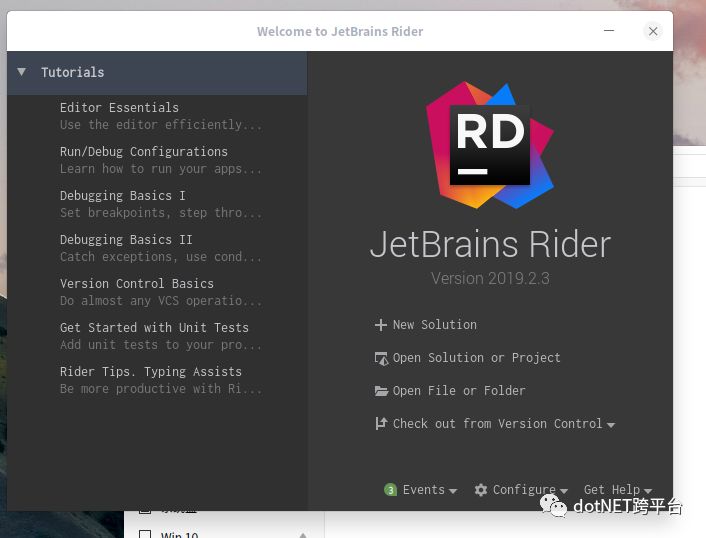Screen dimensions: 706x538
Task: Open Run/Debug Configurations tutorial
Action: point(144,152)
